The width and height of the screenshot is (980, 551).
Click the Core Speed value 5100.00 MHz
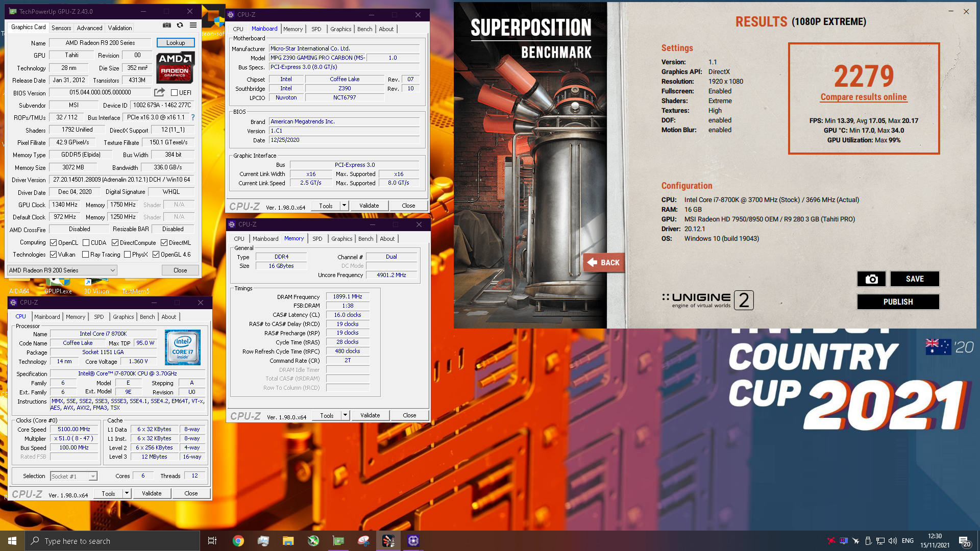(x=74, y=430)
